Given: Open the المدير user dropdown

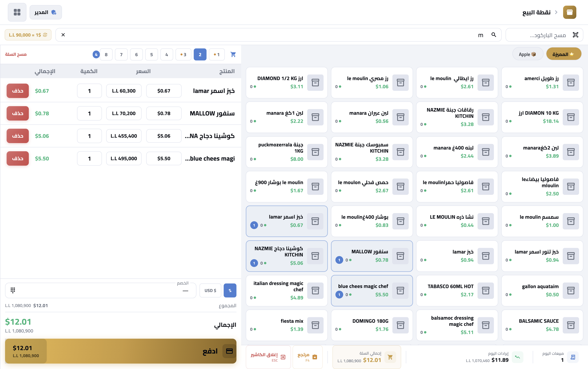Looking at the screenshot, I should tap(46, 12).
